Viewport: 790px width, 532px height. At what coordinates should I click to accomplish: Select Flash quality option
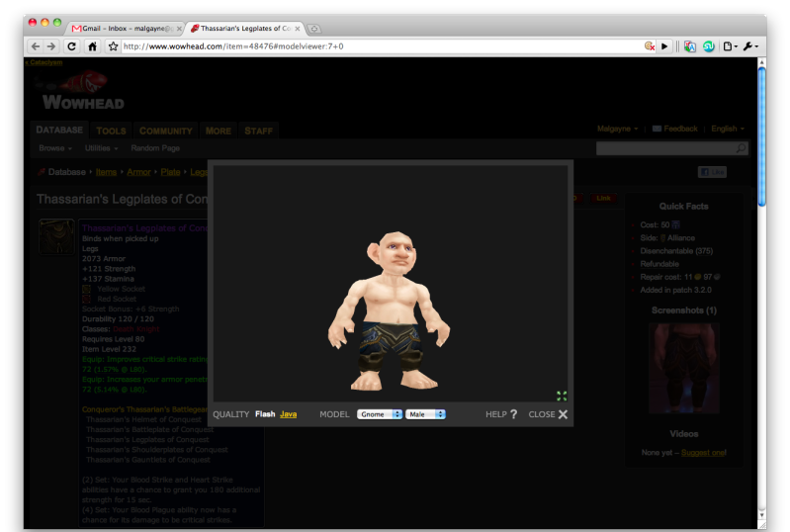tap(265, 414)
